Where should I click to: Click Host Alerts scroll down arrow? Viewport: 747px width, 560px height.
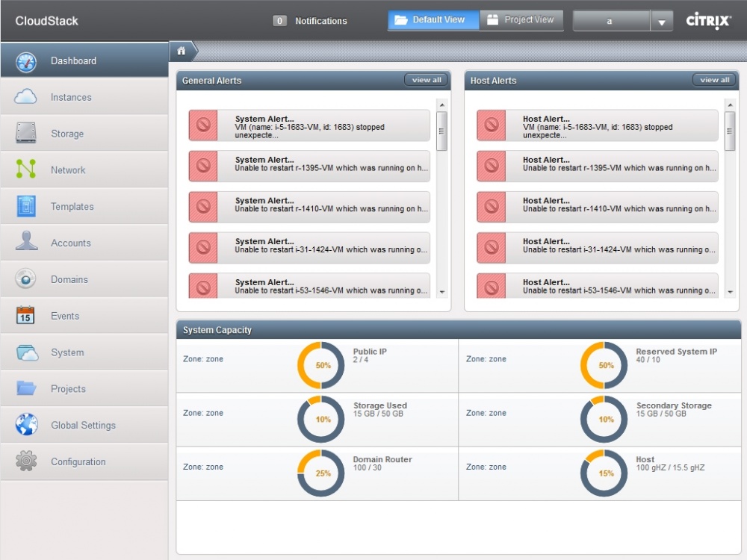tap(731, 292)
